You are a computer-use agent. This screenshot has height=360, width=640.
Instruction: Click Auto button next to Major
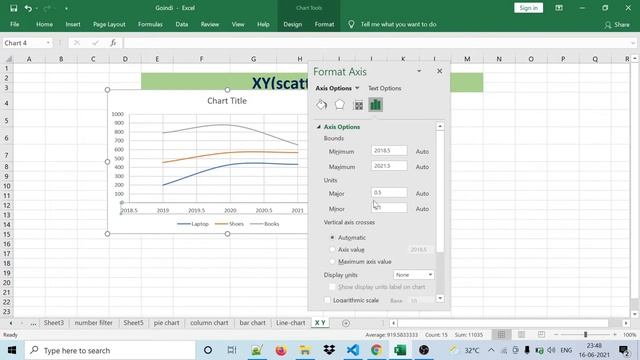coord(422,193)
